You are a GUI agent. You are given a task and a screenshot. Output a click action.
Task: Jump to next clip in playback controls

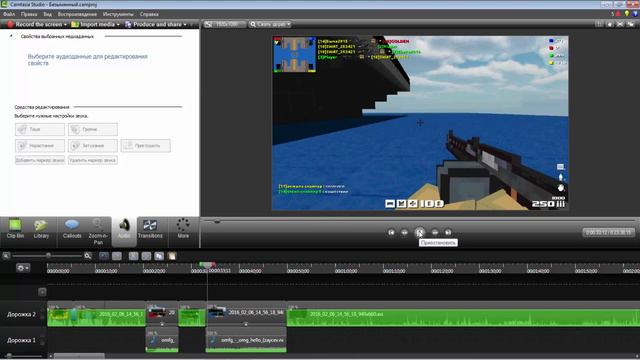point(448,232)
